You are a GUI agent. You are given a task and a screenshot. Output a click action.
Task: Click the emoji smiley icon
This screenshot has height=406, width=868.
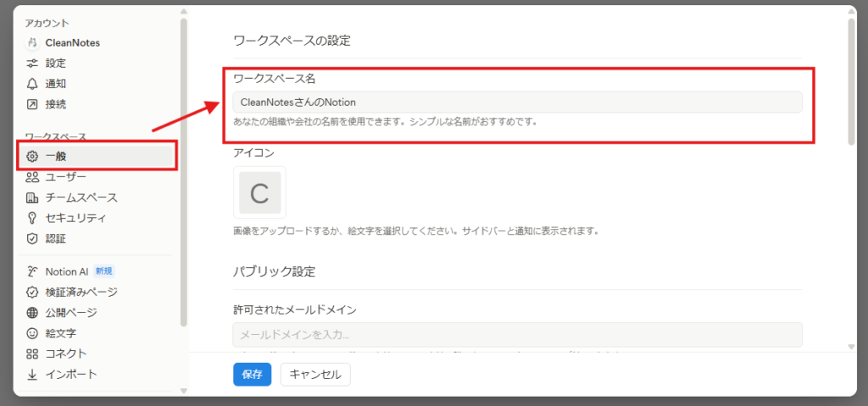point(32,333)
